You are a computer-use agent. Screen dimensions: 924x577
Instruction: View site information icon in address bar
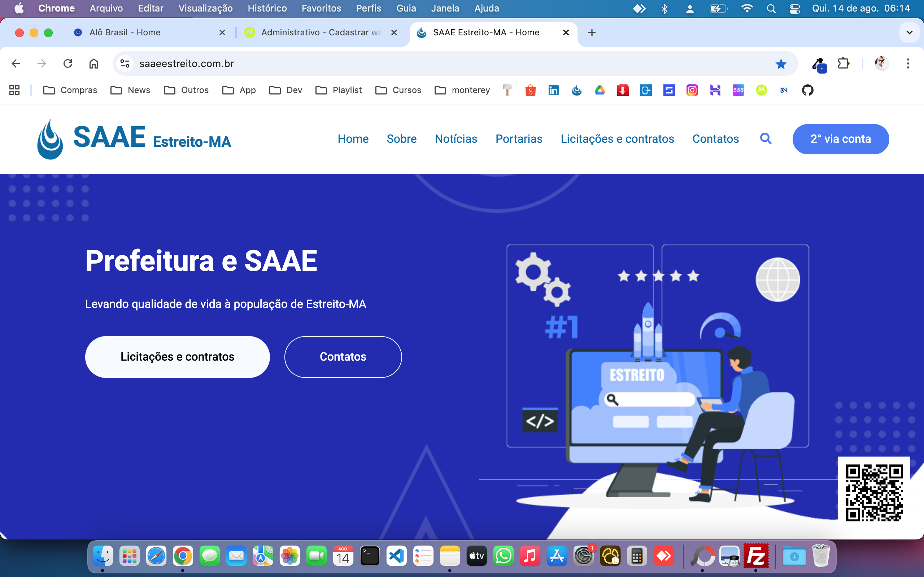[x=125, y=64]
